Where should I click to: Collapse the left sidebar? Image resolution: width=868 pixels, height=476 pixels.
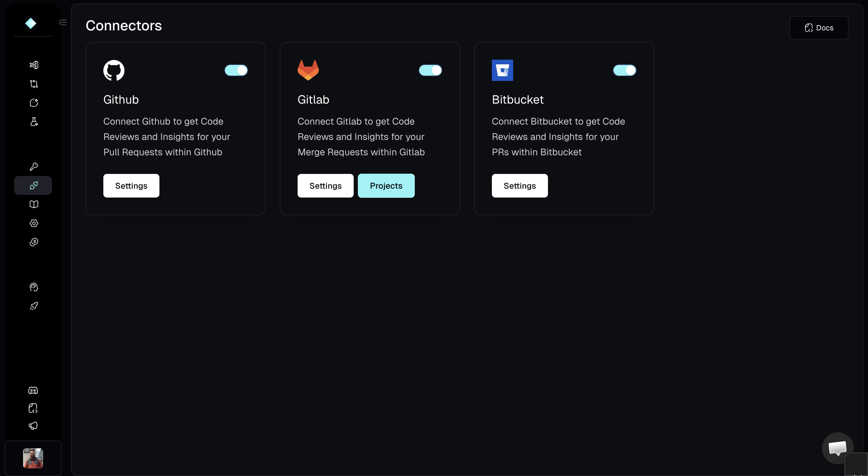pyautogui.click(x=62, y=22)
